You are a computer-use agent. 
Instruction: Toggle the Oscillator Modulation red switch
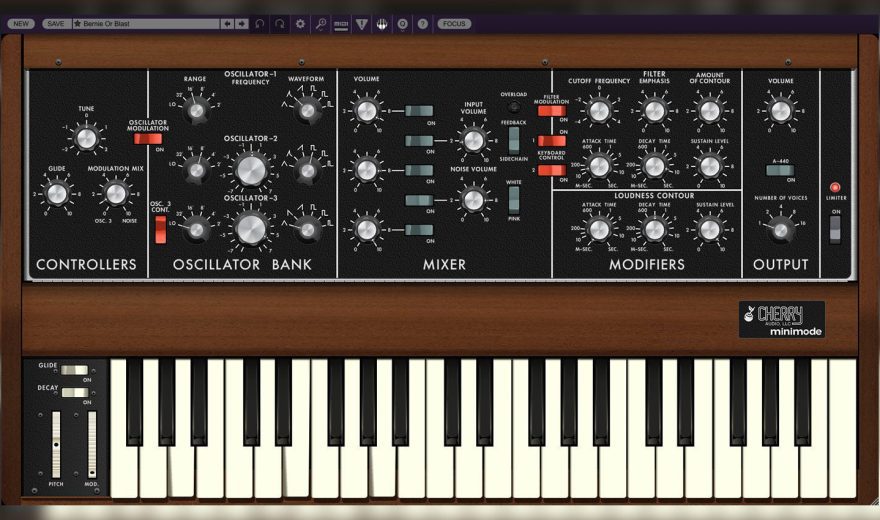(x=148, y=139)
